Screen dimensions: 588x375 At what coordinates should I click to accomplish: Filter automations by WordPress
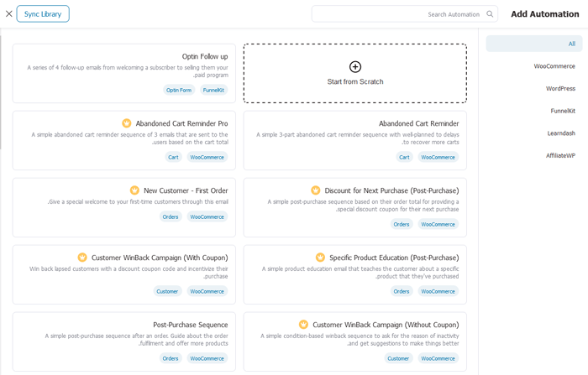coord(560,88)
